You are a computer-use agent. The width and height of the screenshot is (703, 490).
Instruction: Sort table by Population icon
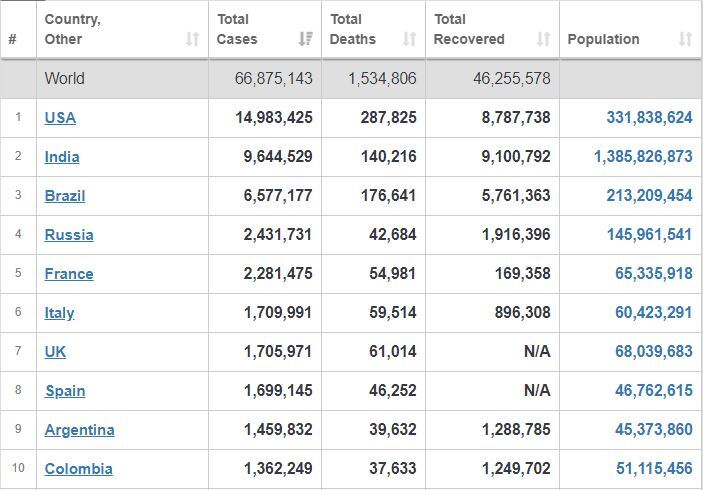(x=685, y=39)
